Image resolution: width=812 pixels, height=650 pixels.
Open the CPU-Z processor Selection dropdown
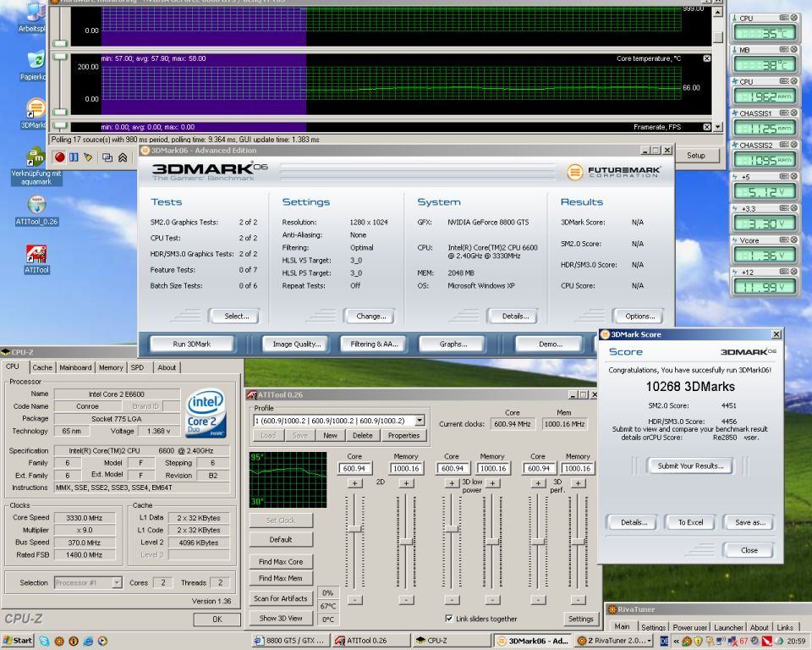coord(117,582)
